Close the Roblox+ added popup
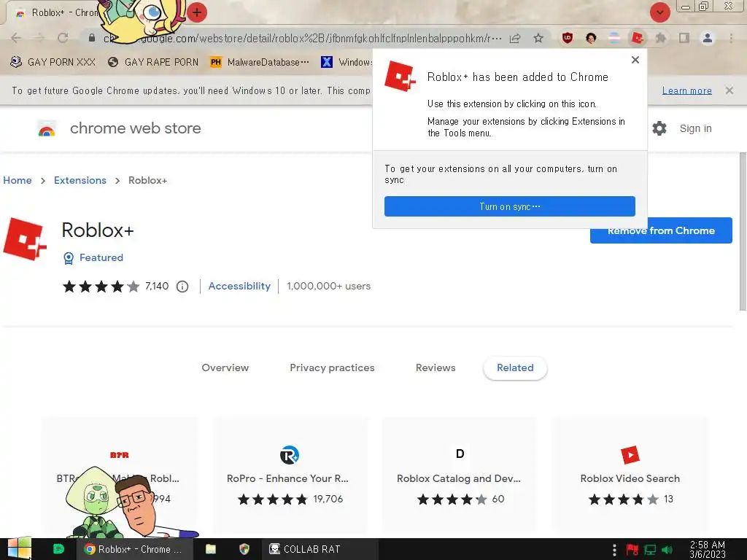The height and width of the screenshot is (560, 747). point(635,60)
